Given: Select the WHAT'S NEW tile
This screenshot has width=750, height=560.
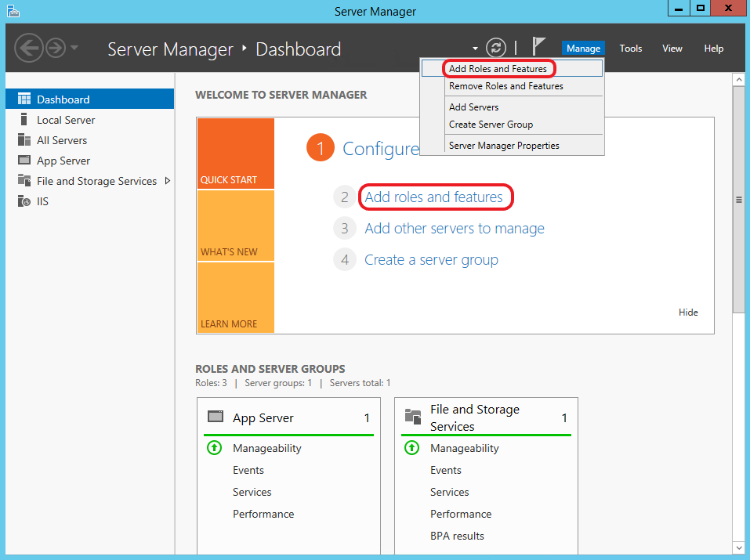Looking at the screenshot, I should (x=236, y=226).
